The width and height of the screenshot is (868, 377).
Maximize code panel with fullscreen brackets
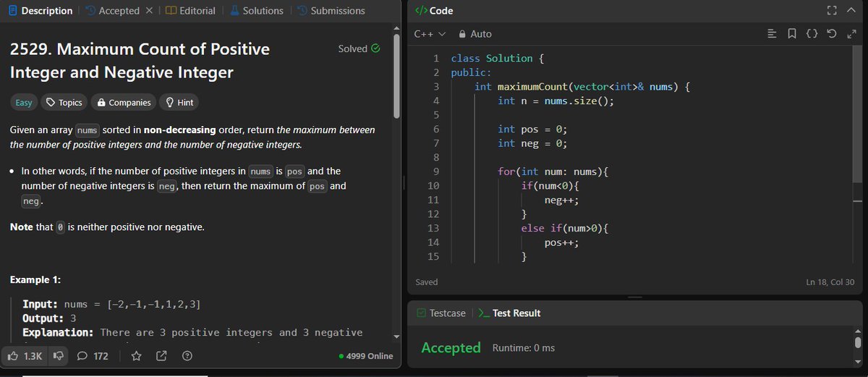[832, 11]
